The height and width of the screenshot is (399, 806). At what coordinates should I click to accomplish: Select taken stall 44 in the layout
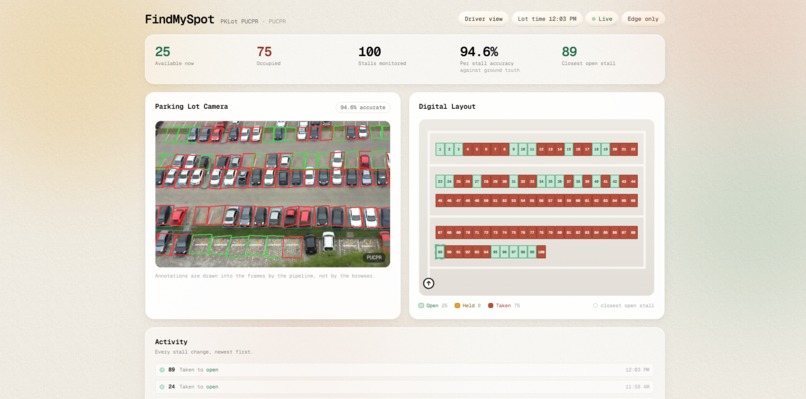633,181
